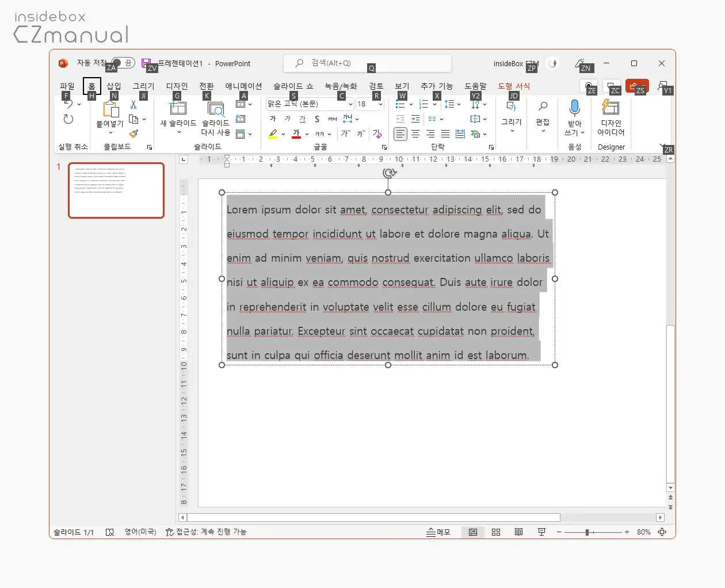Clear all text formatting
Screen dimensions: 725x588
tap(377, 134)
